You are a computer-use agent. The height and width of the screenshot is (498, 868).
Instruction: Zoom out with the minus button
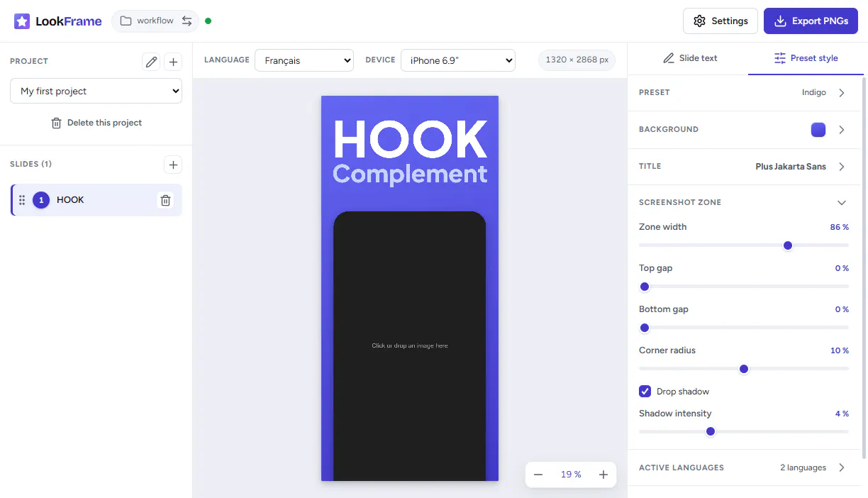[538, 475]
